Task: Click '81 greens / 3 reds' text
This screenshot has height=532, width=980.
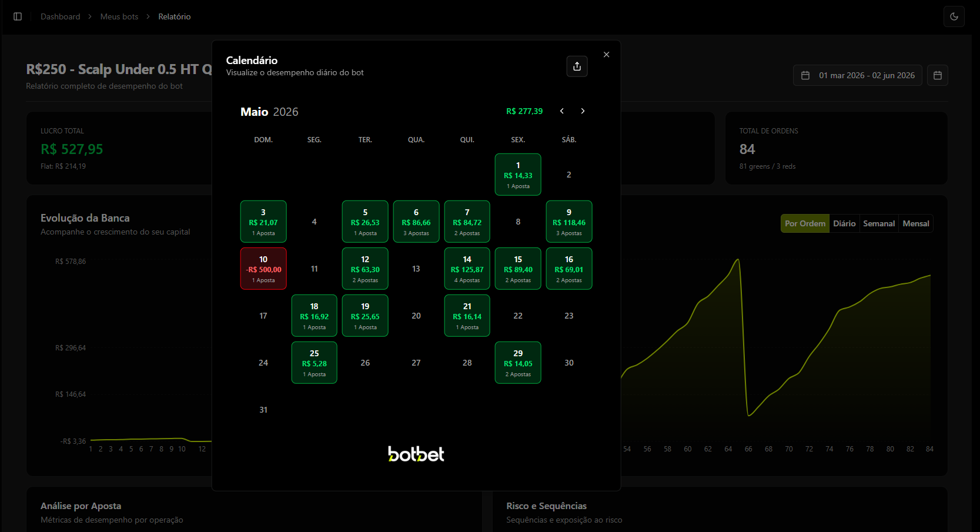Action: [767, 166]
